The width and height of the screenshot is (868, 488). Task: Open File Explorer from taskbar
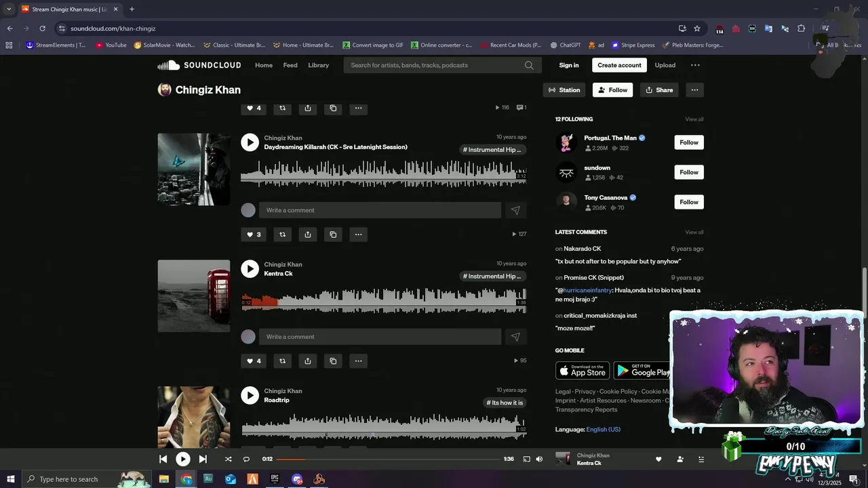164,479
